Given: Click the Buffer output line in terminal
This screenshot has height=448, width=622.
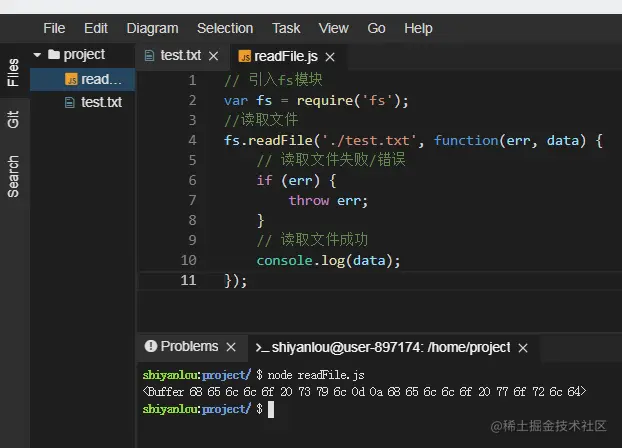Looking at the screenshot, I should click(x=364, y=392).
